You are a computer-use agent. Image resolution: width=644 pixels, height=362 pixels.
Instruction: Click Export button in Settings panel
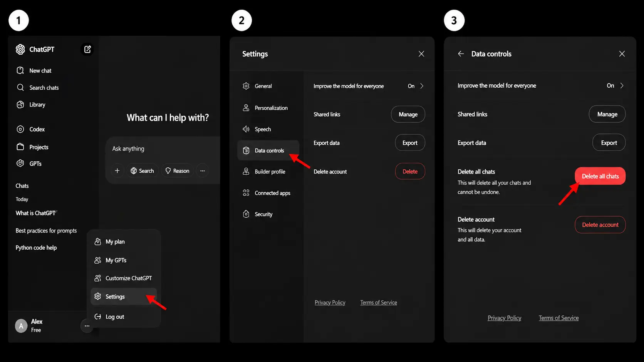(x=410, y=143)
